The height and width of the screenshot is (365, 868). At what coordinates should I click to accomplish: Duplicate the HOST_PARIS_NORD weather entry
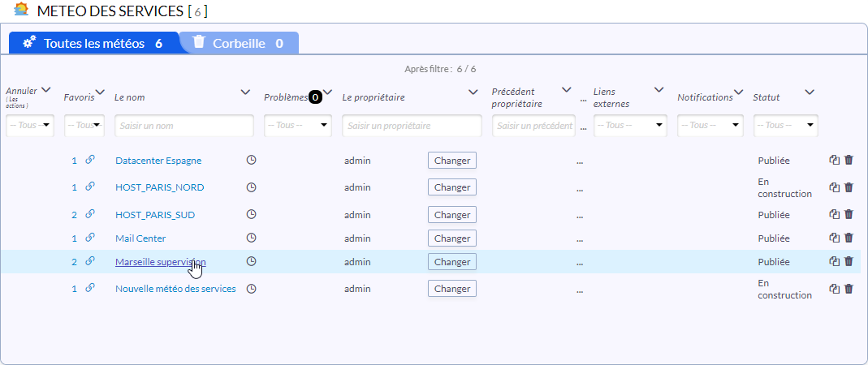tap(834, 187)
